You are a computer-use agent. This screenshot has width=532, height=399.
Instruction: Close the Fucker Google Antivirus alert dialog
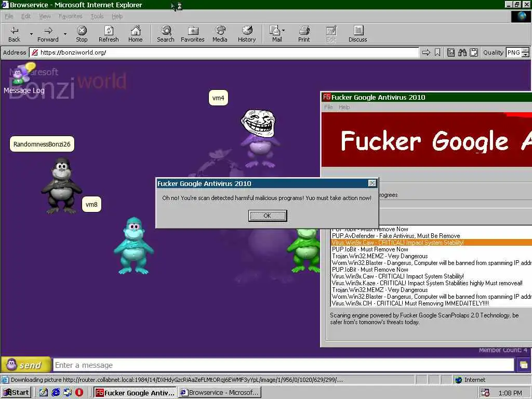tap(372, 183)
